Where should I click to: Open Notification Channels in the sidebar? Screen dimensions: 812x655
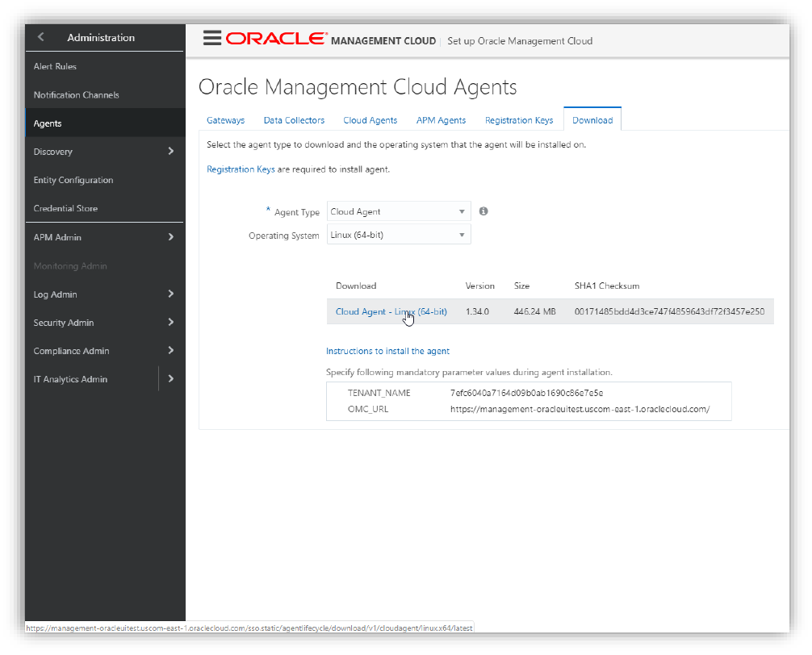(x=76, y=94)
